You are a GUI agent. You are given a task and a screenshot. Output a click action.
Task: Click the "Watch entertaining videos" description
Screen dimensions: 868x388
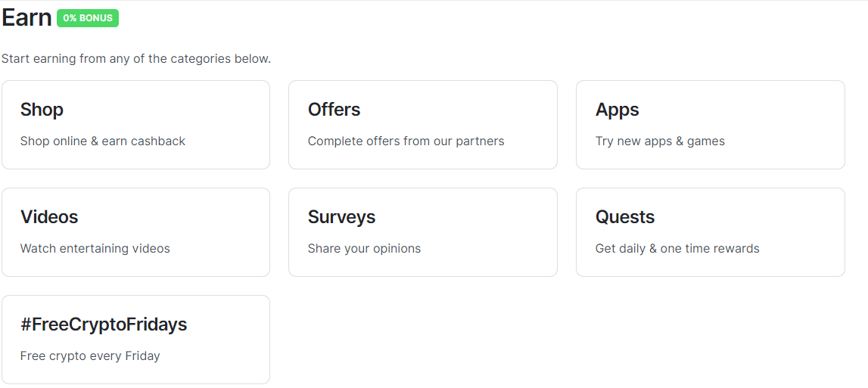95,248
